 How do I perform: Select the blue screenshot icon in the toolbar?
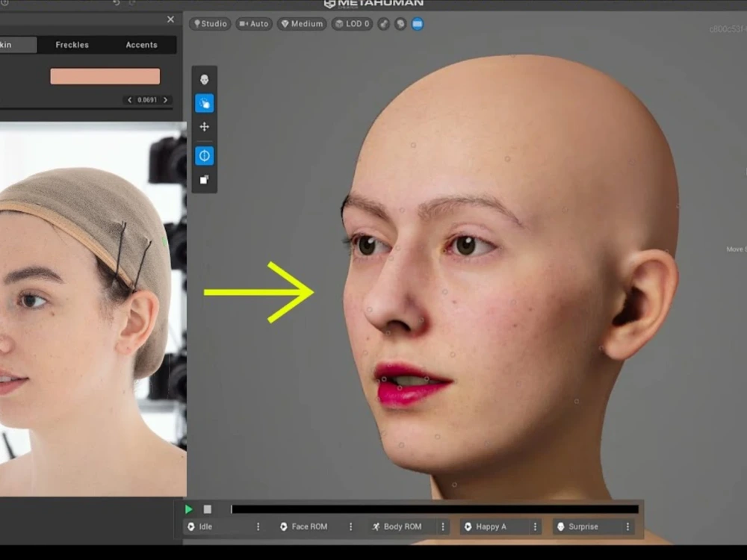(x=417, y=23)
